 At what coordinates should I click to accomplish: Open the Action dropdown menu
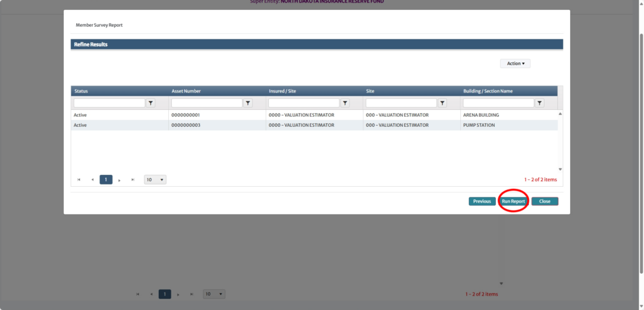tap(515, 64)
